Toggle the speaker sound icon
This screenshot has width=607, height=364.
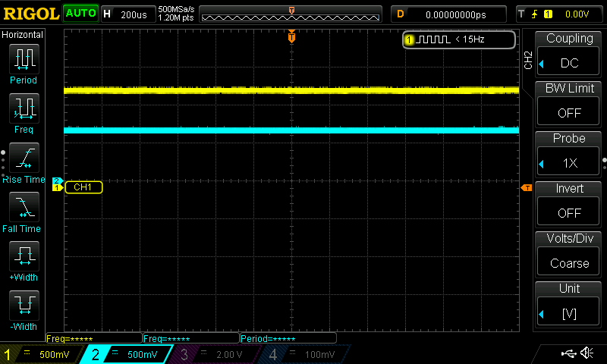(587, 353)
